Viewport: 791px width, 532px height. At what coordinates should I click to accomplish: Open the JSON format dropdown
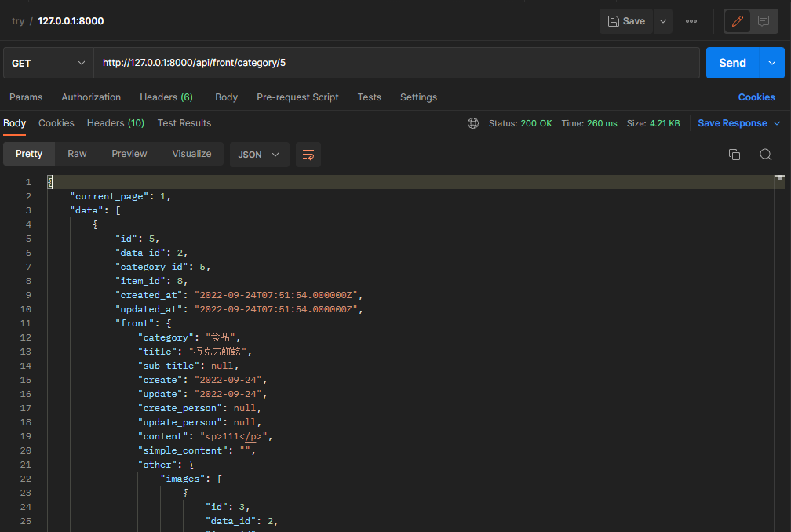pos(259,155)
